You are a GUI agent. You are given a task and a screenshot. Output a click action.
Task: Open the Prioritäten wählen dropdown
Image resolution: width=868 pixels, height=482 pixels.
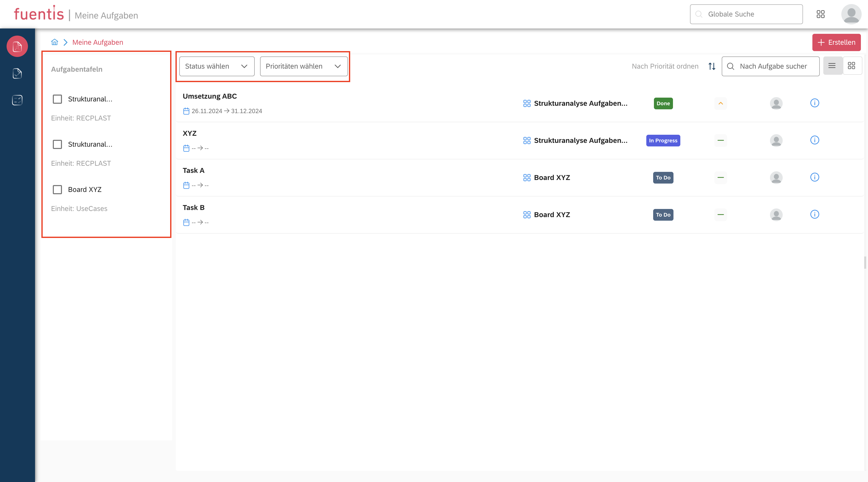[303, 66]
